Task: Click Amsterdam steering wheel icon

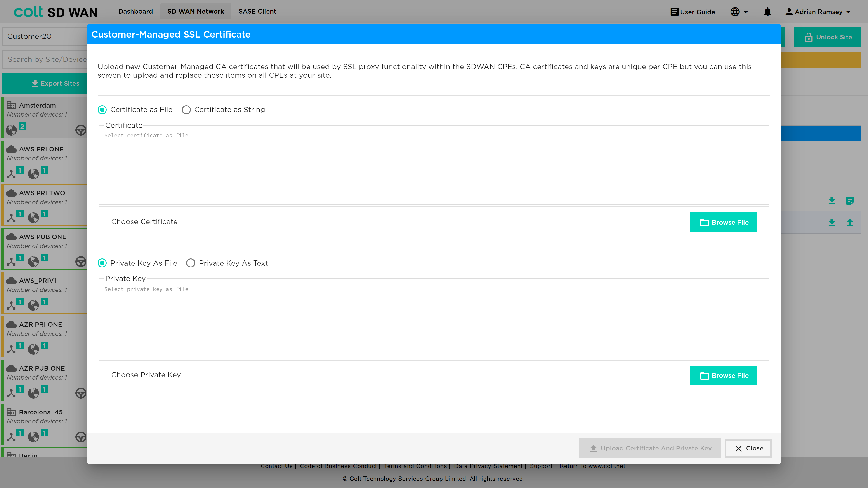Action: 80,130
